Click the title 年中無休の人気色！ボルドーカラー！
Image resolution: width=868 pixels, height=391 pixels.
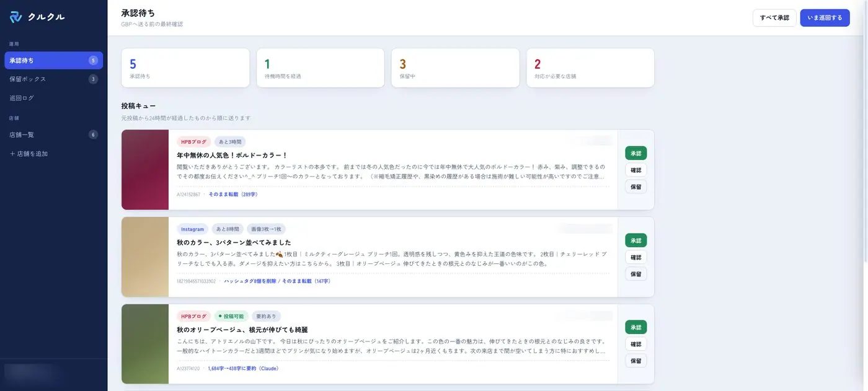[x=232, y=156]
